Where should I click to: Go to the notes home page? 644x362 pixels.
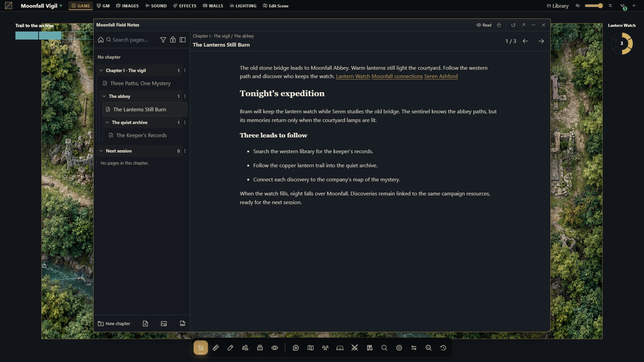point(101,40)
